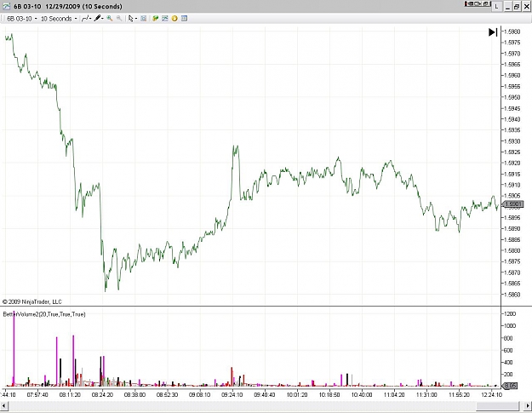
Task: Click the 1.5965 price axis label
Action: (512, 65)
